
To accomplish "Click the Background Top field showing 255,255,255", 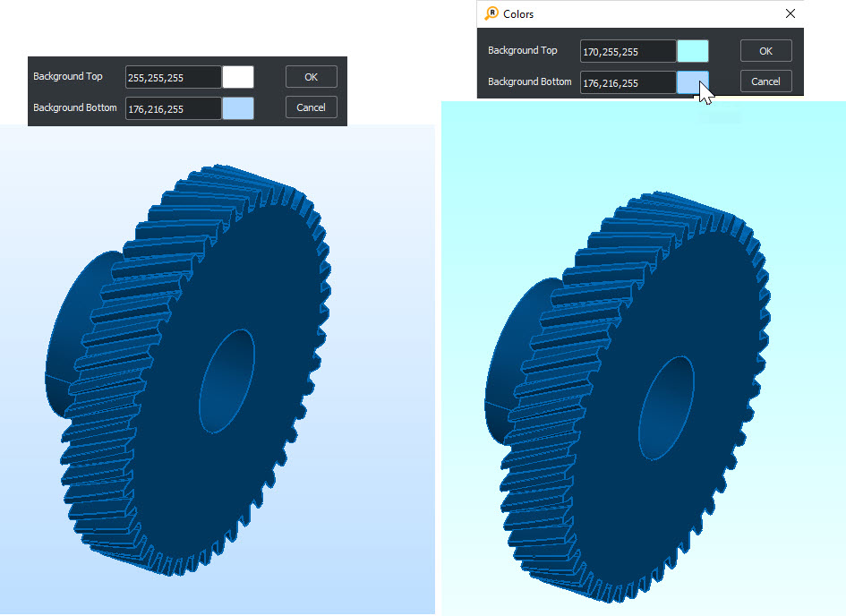I will 173,77.
